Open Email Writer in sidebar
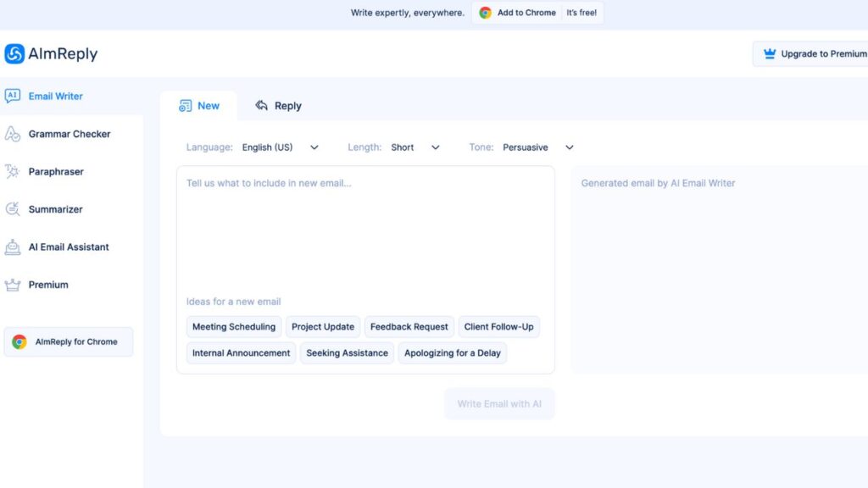This screenshot has width=868, height=488. pos(71,97)
